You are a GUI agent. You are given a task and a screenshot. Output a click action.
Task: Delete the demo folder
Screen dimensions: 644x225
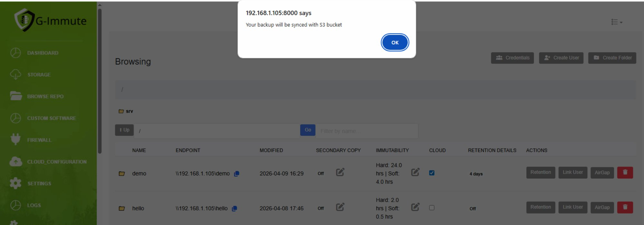625,173
